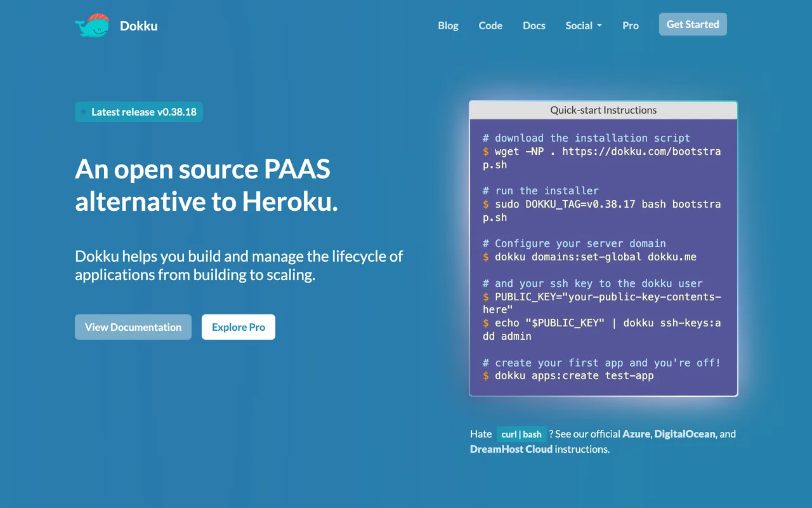Click the '# Configure your server domain' comment
This screenshot has width=812, height=508.
[574, 243]
